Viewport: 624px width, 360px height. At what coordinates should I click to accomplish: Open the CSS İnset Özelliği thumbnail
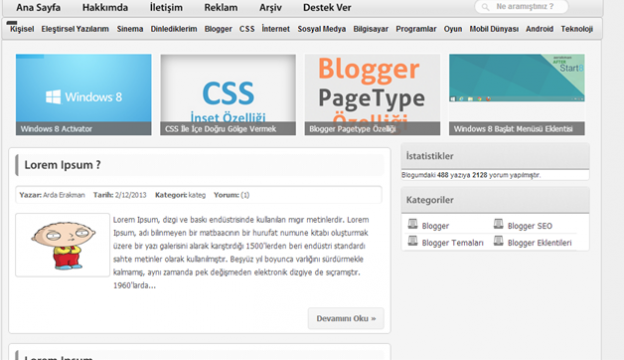pyautogui.click(x=228, y=95)
